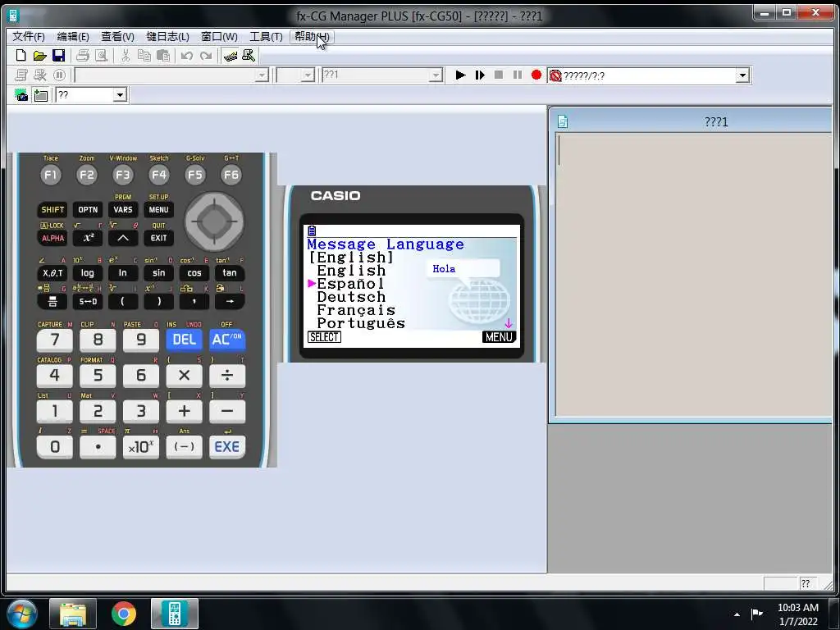
Task: Open the Edit menu (编辑)
Action: [73, 36]
